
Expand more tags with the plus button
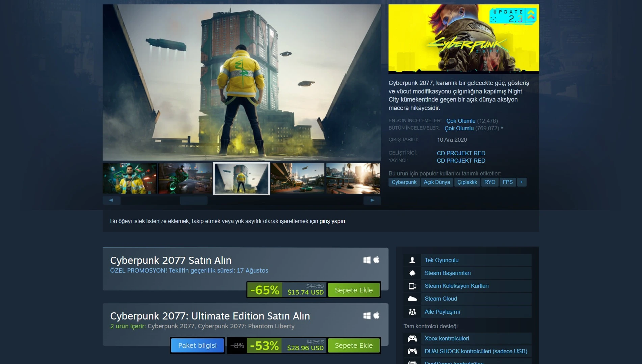click(522, 182)
